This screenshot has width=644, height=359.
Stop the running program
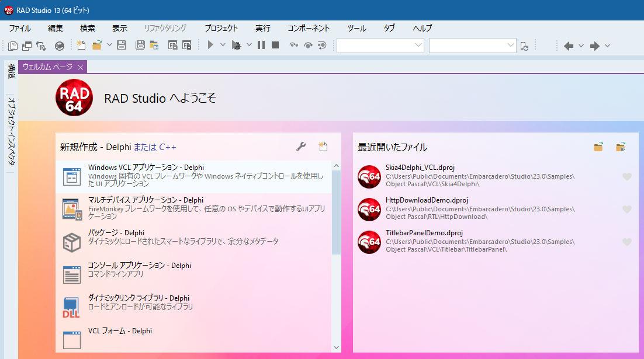point(275,45)
